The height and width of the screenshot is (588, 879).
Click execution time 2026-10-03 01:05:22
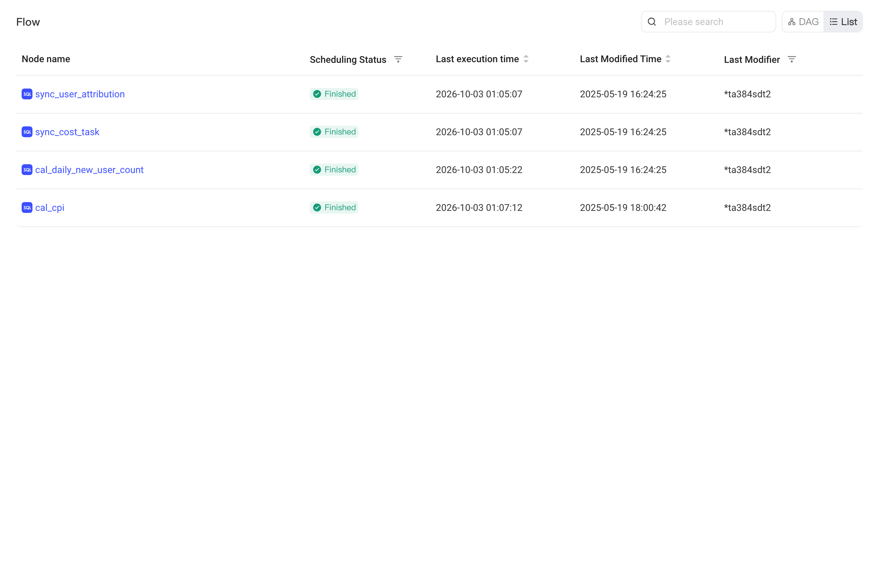click(479, 170)
